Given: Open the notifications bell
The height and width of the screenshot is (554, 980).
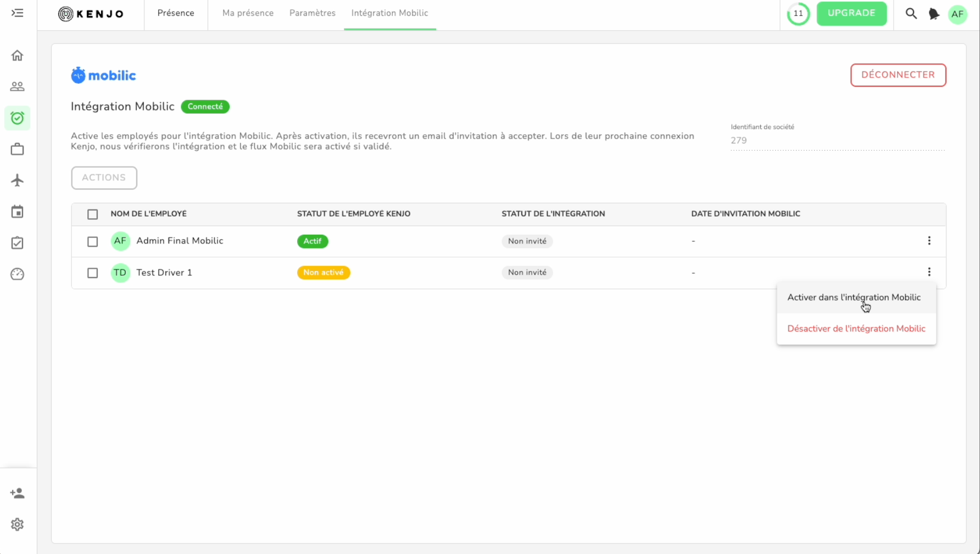Looking at the screenshot, I should pyautogui.click(x=934, y=14).
